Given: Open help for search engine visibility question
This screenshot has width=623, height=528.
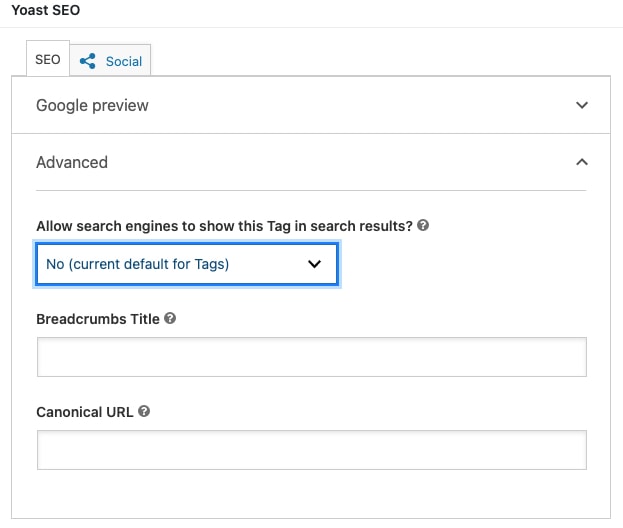Looking at the screenshot, I should pos(423,226).
